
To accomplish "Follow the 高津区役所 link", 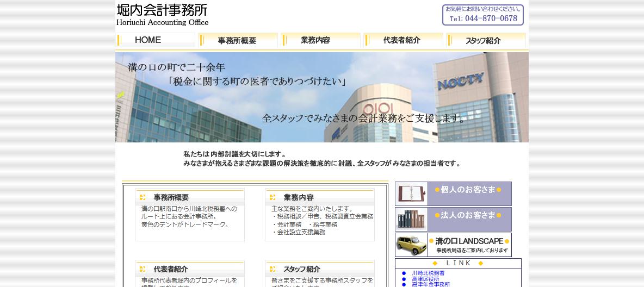I will [425, 279].
